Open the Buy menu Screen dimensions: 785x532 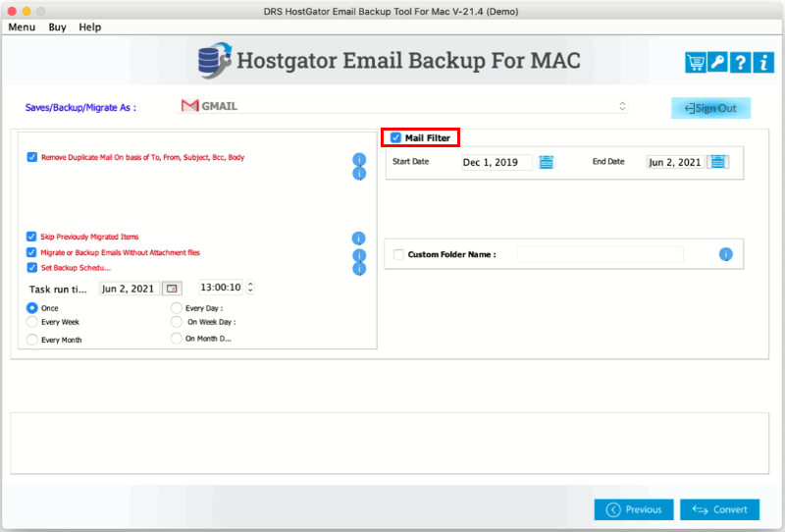click(57, 27)
